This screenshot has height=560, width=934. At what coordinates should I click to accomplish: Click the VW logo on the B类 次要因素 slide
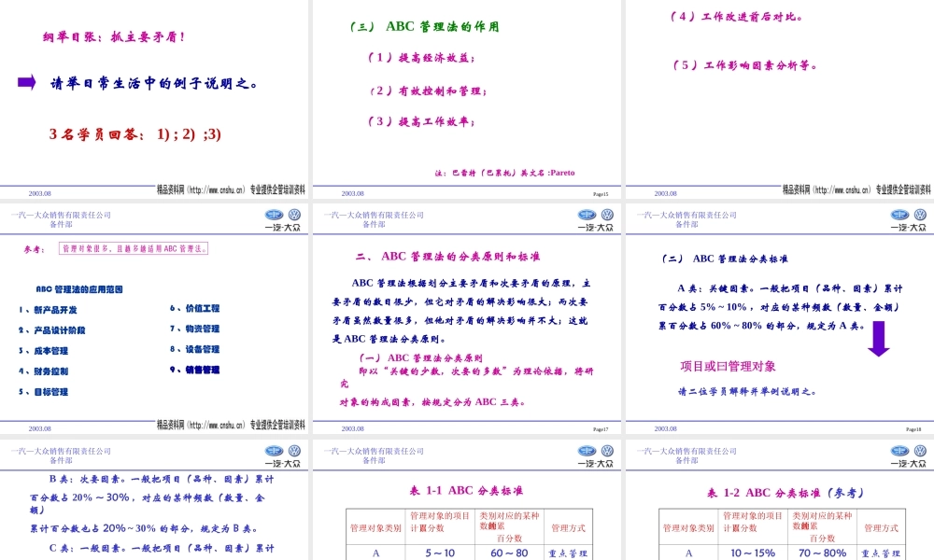coord(294,451)
